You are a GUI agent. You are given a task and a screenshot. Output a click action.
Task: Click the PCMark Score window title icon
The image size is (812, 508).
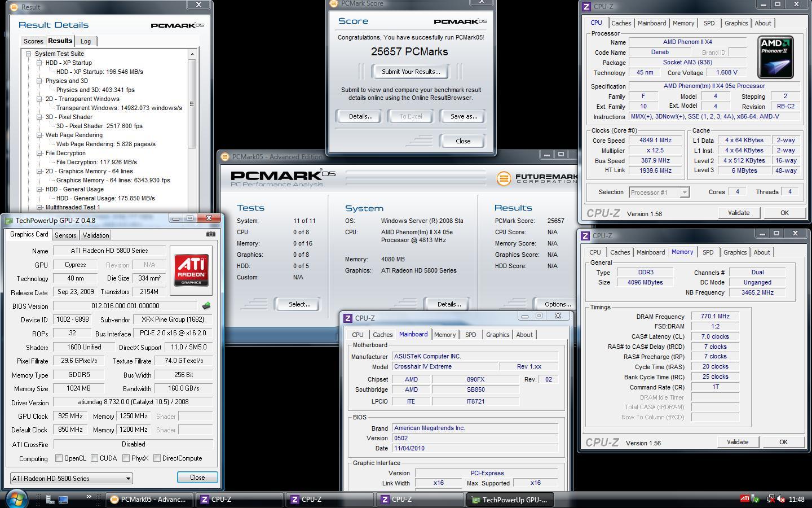(x=334, y=3)
